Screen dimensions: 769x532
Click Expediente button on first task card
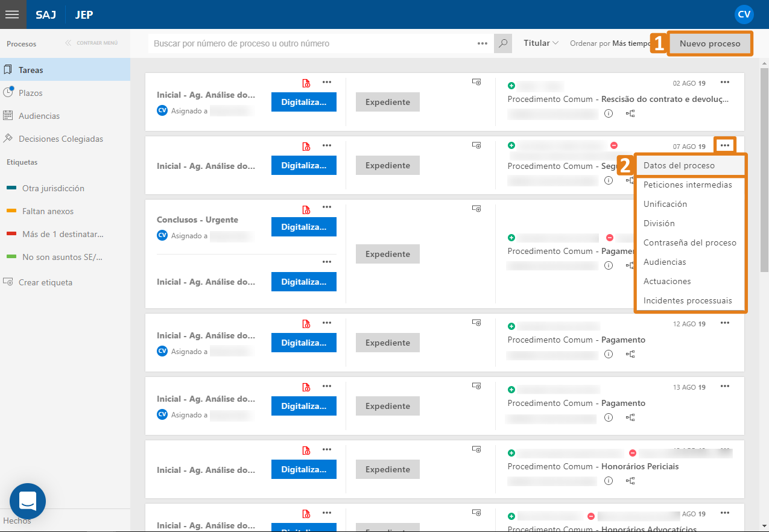pos(387,102)
